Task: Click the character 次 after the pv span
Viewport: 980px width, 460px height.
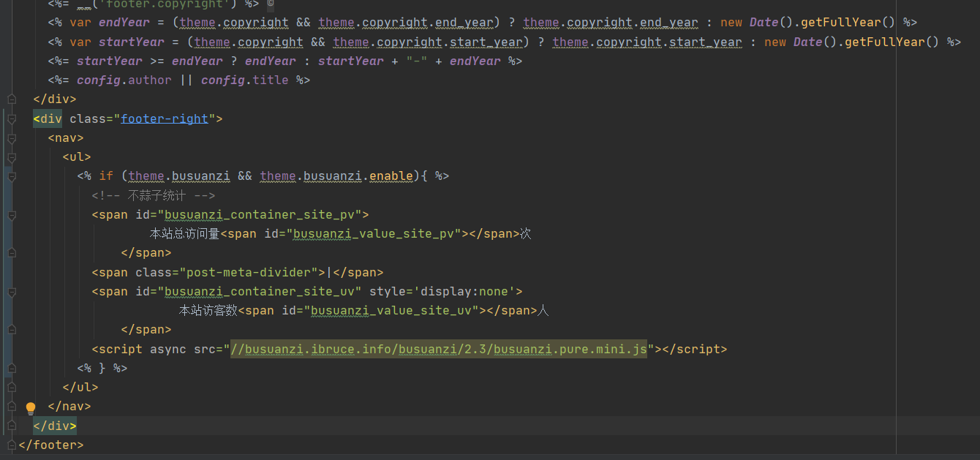Action: tap(525, 234)
